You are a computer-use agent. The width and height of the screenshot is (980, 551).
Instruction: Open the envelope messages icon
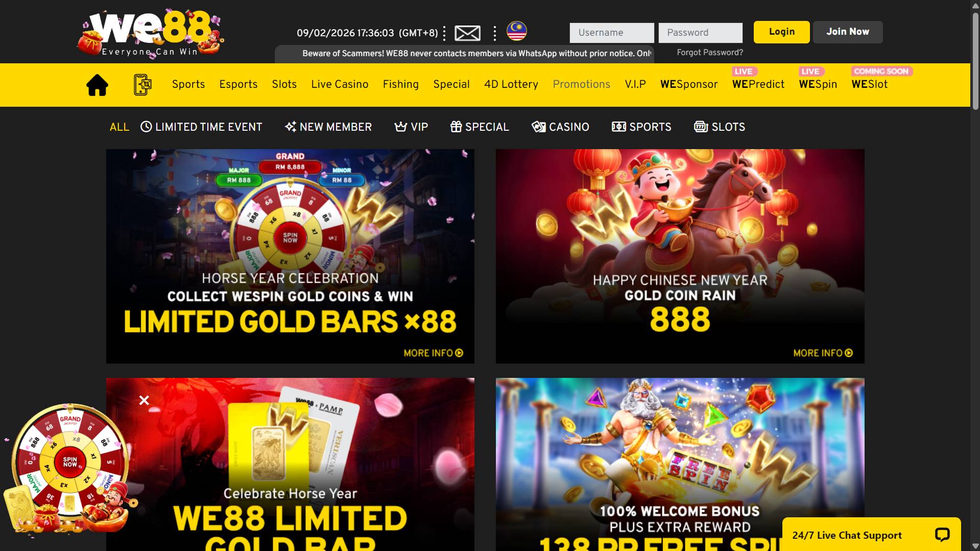point(467,33)
